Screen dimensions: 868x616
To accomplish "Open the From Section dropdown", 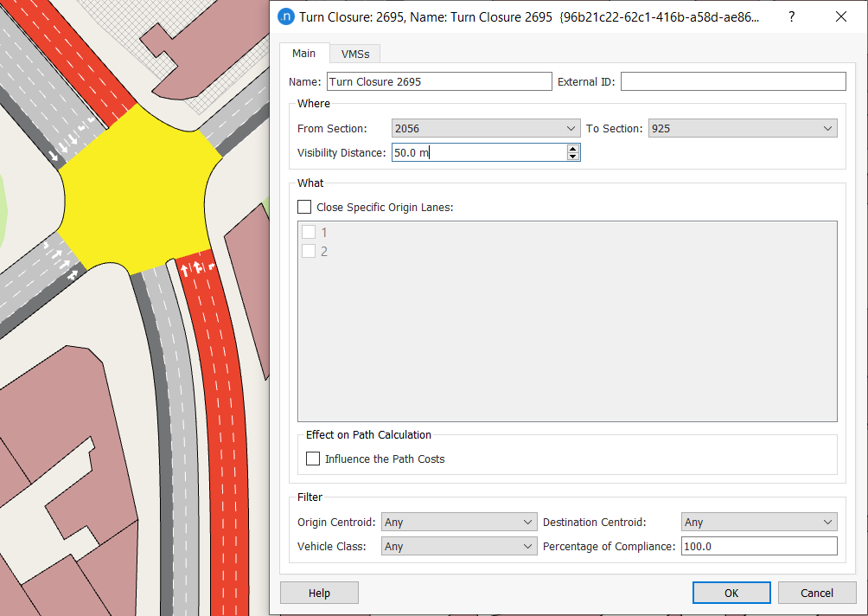I will (485, 128).
